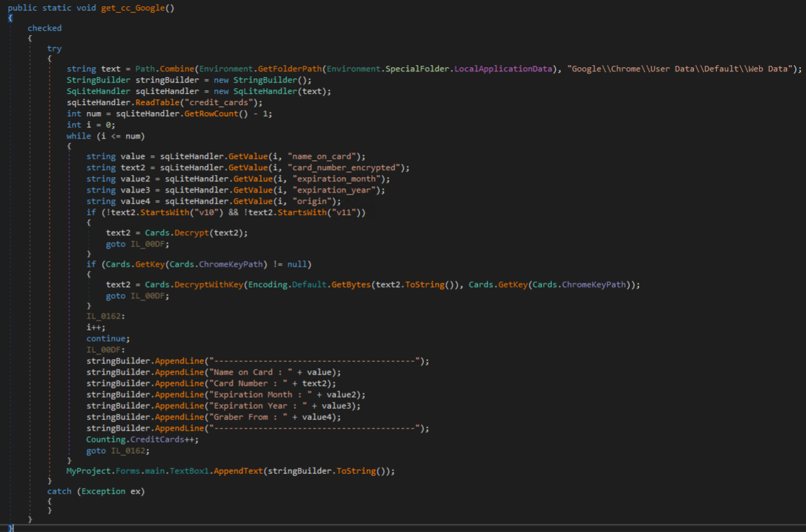
Task: Click the DecryptWithKey method name
Action: point(209,285)
